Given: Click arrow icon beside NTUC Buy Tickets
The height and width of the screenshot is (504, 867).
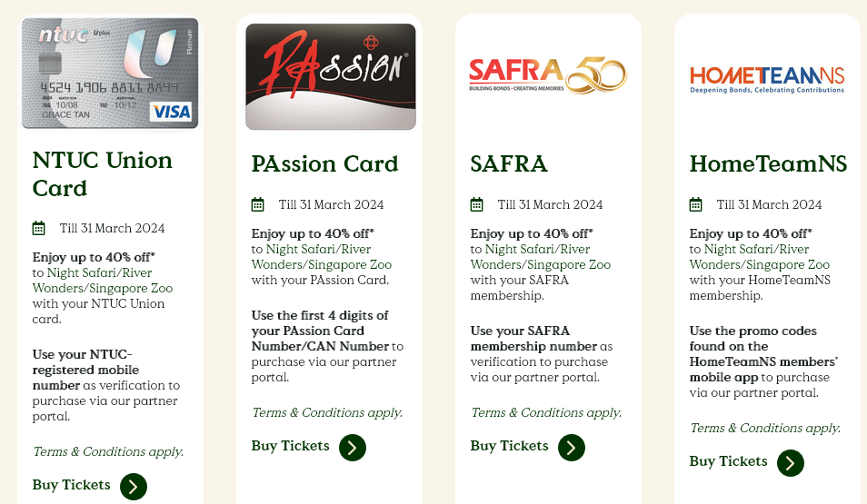Looking at the screenshot, I should click(x=134, y=486).
